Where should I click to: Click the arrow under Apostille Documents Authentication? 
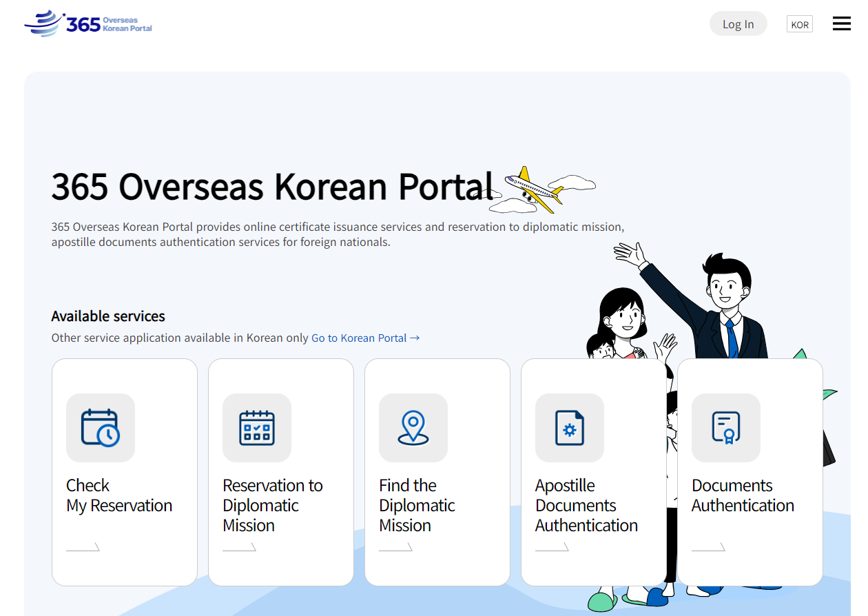tap(552, 547)
